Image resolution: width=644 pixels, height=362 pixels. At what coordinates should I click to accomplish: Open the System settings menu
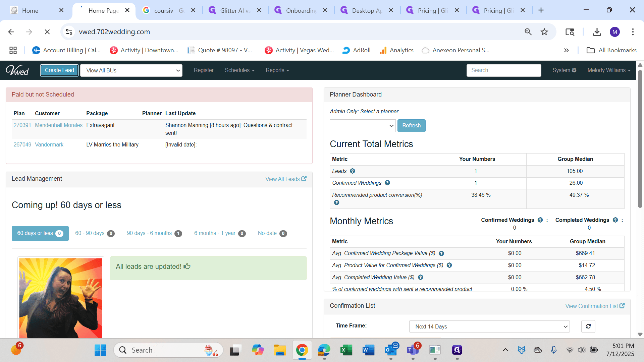pos(565,70)
